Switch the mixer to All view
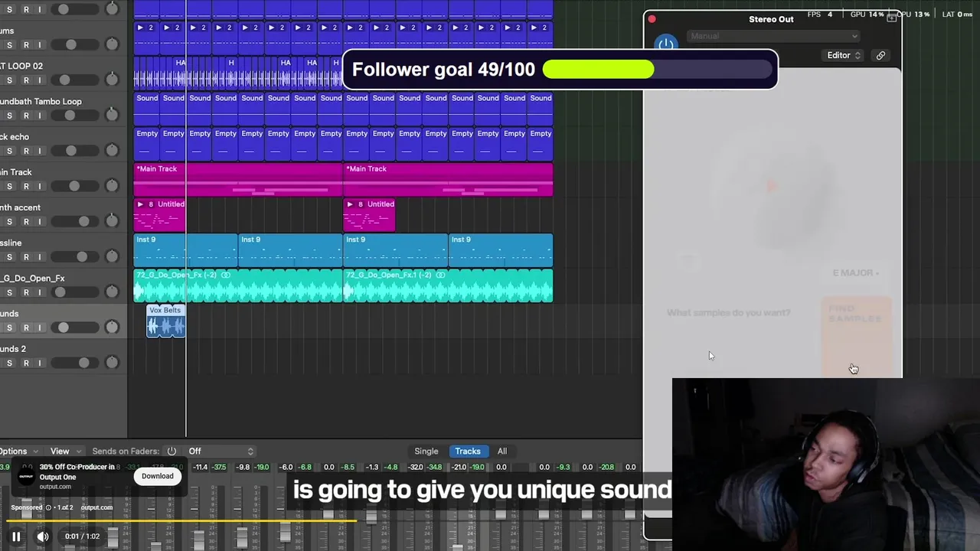980x551 pixels. tap(502, 452)
